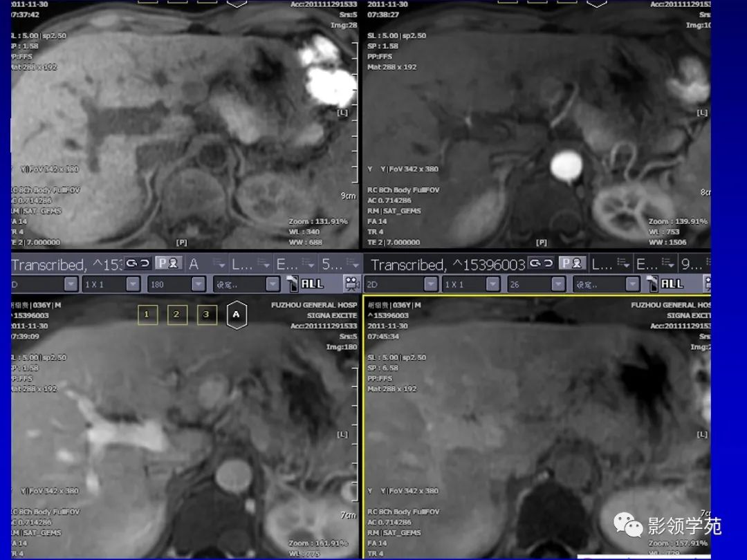Image resolution: width=747 pixels, height=560 pixels.
Task: Open list dropdown next to 'A' in left toolbar
Action: coord(220,263)
